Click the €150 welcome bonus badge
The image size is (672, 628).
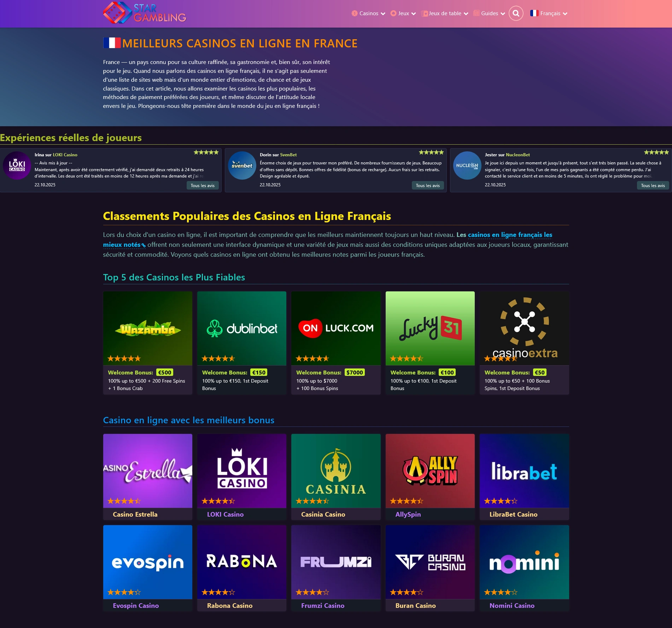click(x=259, y=372)
